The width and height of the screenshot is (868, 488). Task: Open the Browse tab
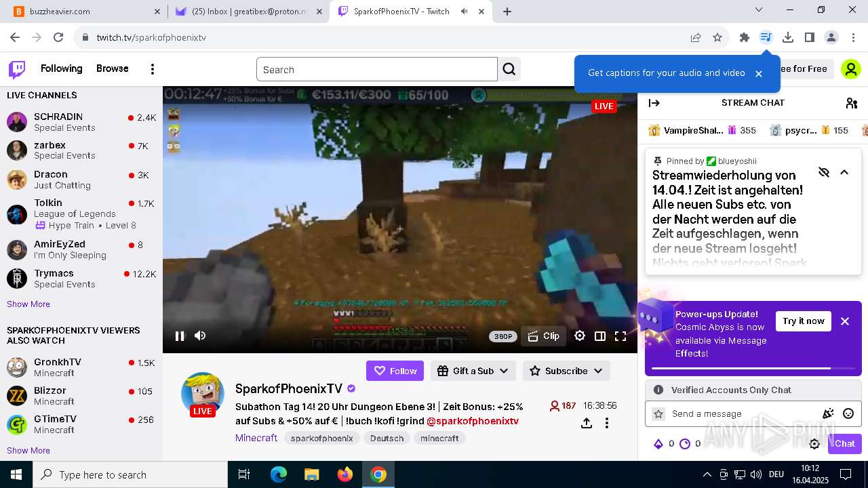coord(113,68)
